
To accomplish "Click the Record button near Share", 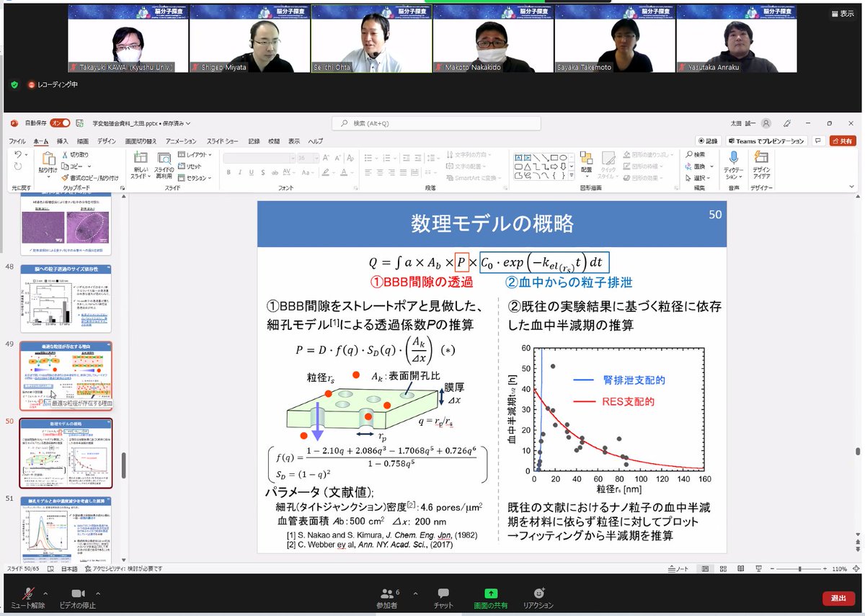I will (708, 141).
